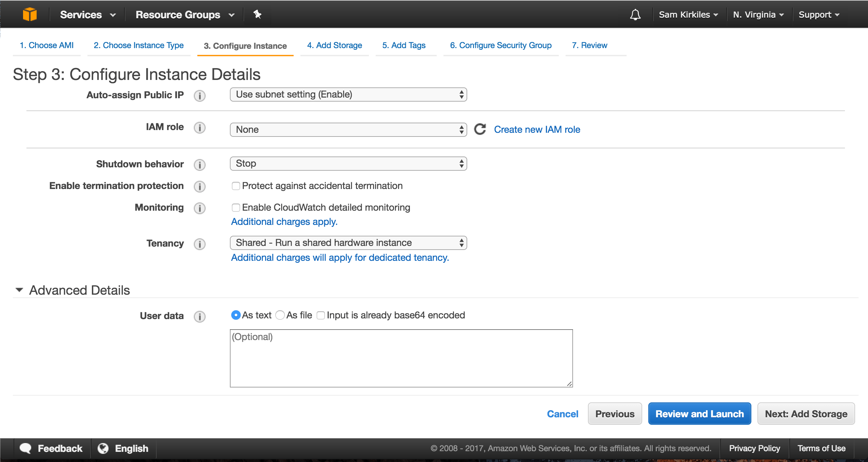This screenshot has height=462, width=868.
Task: Switch to the 4. Add Storage tab
Action: (334, 45)
